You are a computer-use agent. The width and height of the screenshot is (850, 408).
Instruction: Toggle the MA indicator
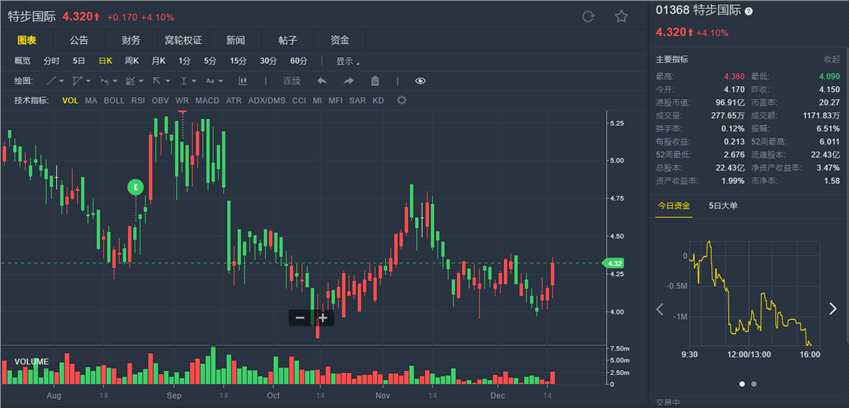click(x=91, y=101)
